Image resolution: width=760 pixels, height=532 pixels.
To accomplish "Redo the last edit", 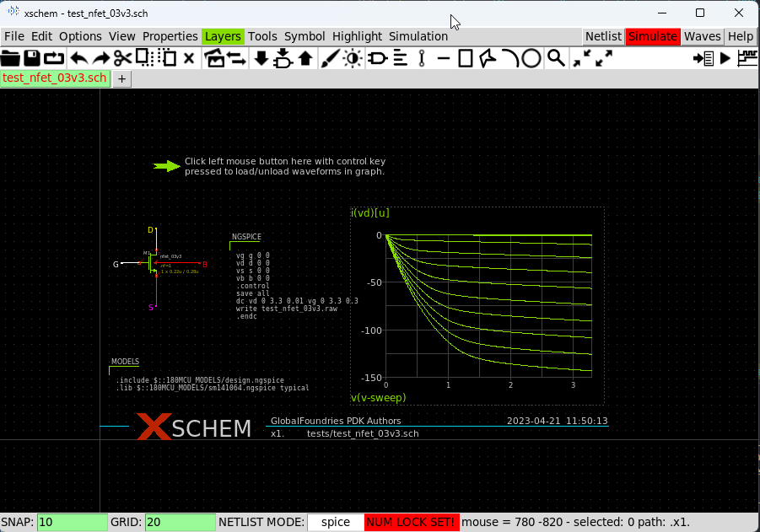I will 102,58.
